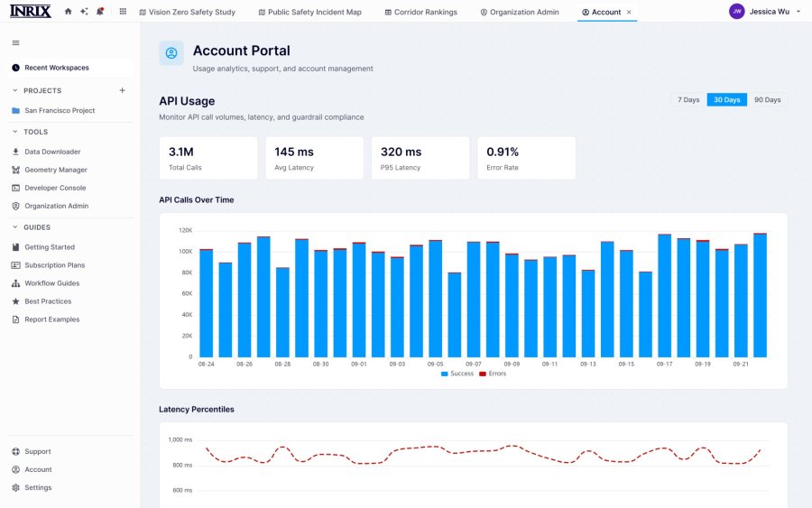Click the San Francisco Project folder icon

(x=16, y=110)
